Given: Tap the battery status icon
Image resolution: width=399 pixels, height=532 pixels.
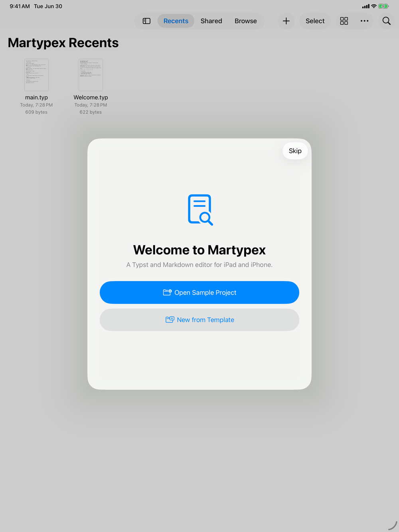Looking at the screenshot, I should click(x=383, y=6).
